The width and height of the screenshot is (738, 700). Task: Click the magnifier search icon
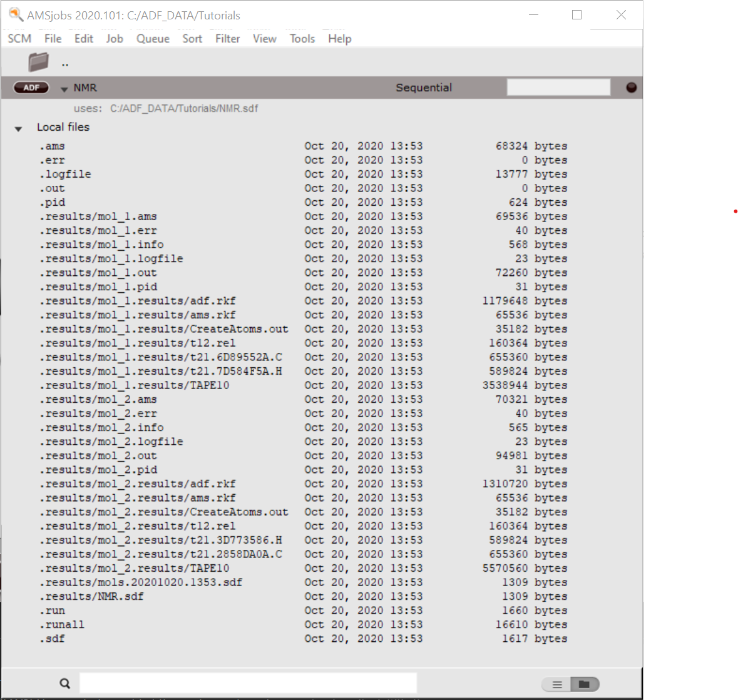(64, 682)
